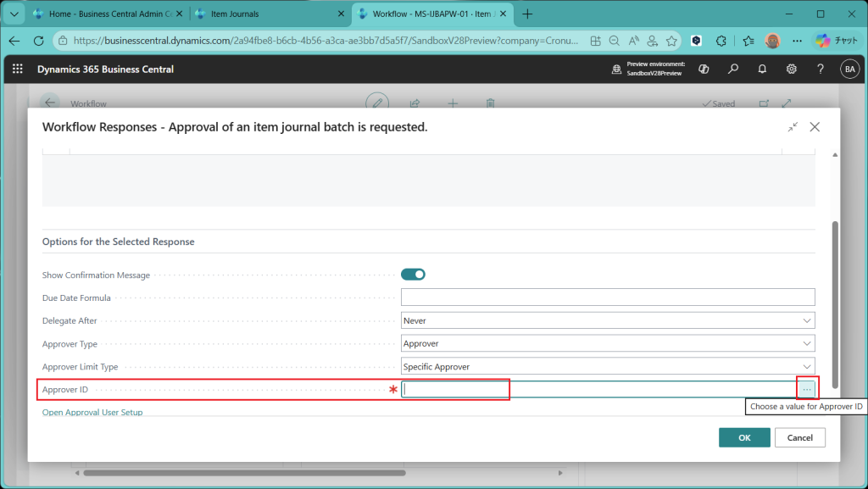This screenshot has width=868, height=489.
Task: Open the Approval User Setup link
Action: 92,412
